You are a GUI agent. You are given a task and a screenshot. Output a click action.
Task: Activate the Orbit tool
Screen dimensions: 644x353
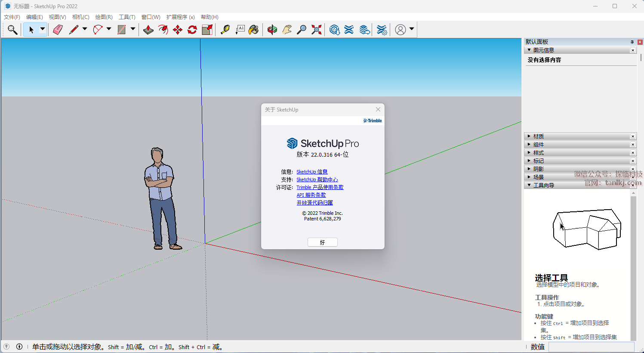pos(272,30)
